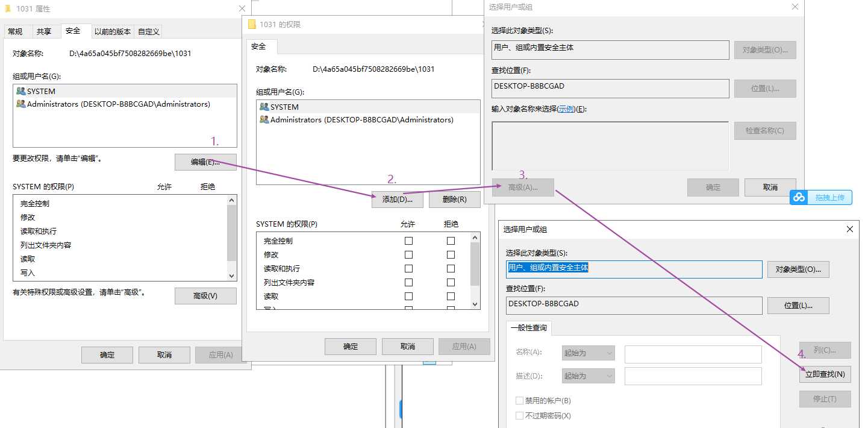The image size is (868, 428).
Task: Click the 添加(D)... button
Action: point(398,200)
